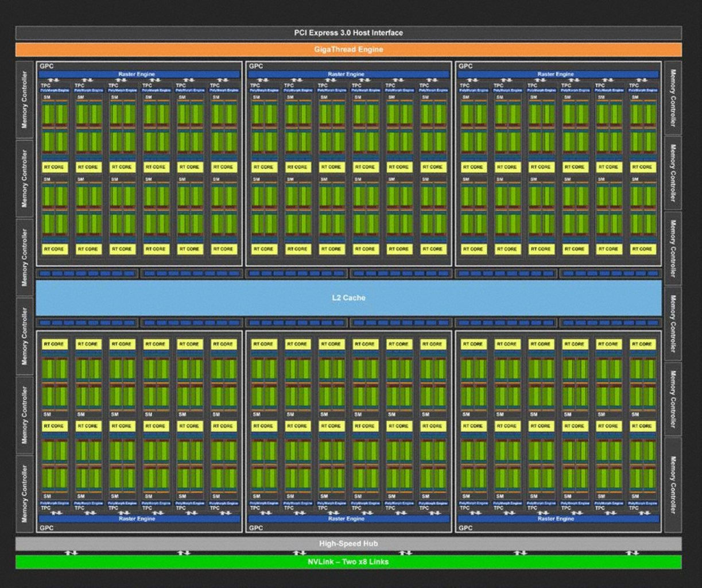Viewport: 702px width, 588px height.
Task: Select the gray High-Speed Hub bar
Action: (x=348, y=543)
